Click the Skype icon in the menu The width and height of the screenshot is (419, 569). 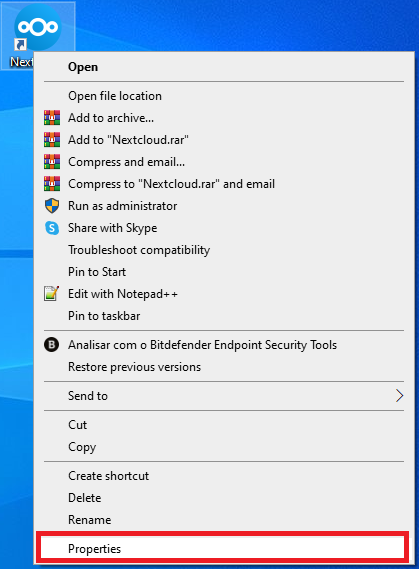(x=52, y=228)
